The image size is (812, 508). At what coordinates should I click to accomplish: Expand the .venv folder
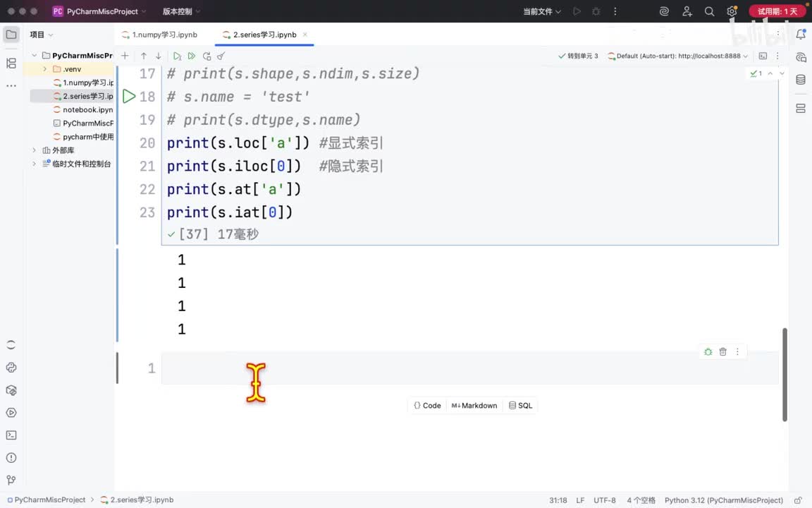click(44, 69)
